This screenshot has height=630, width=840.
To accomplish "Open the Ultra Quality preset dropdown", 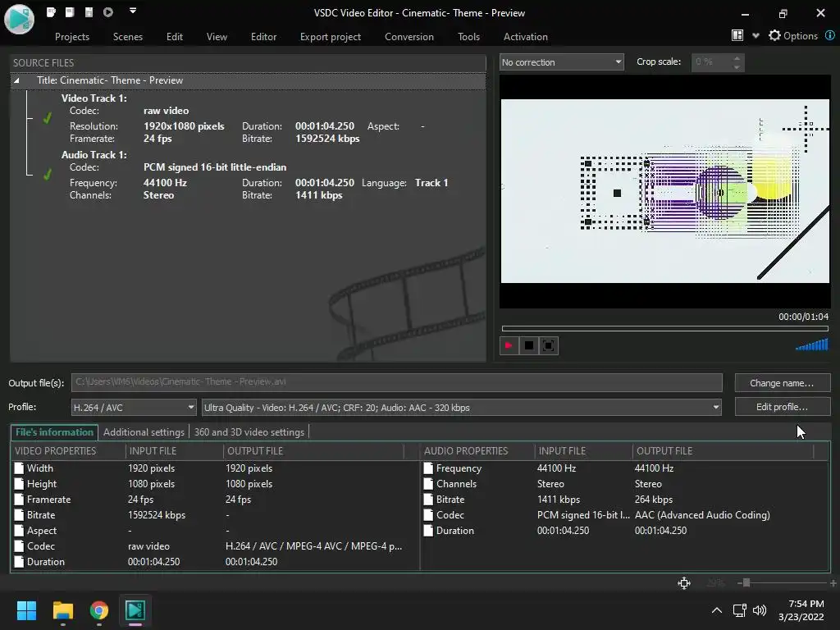I will click(461, 407).
